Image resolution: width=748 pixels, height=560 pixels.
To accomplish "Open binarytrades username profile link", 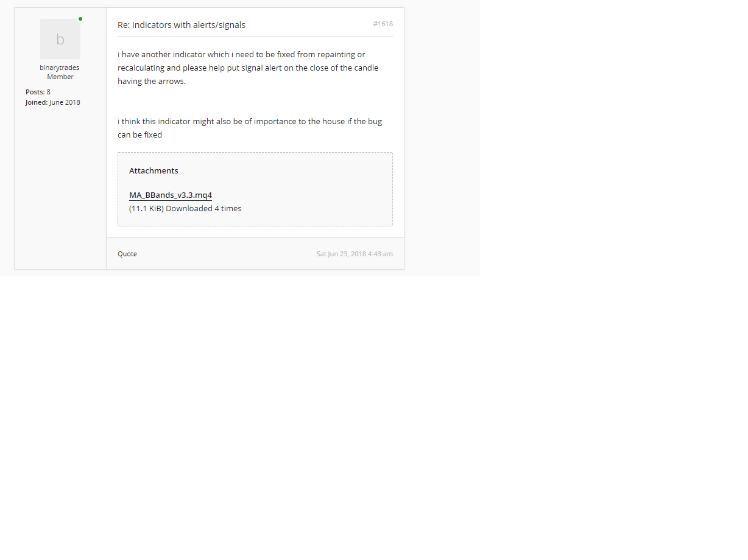I will click(60, 68).
